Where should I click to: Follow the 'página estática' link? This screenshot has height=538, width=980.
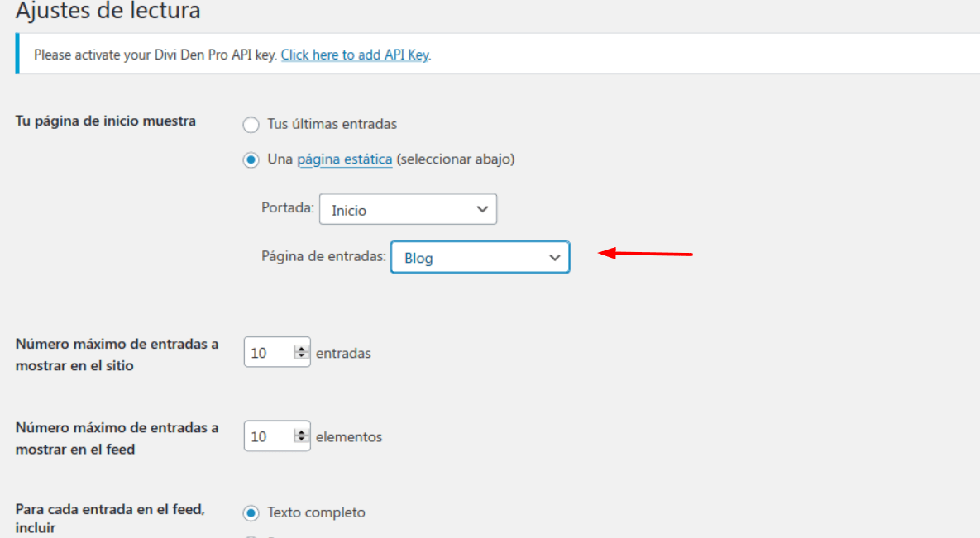[344, 159]
